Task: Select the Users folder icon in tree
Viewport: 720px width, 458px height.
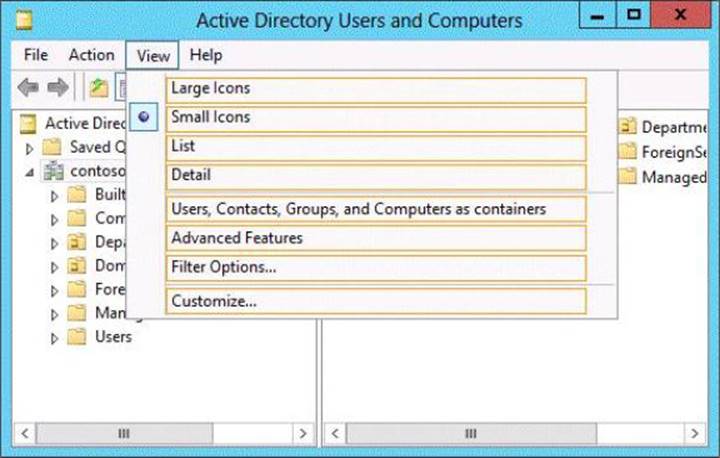Action: [77, 337]
